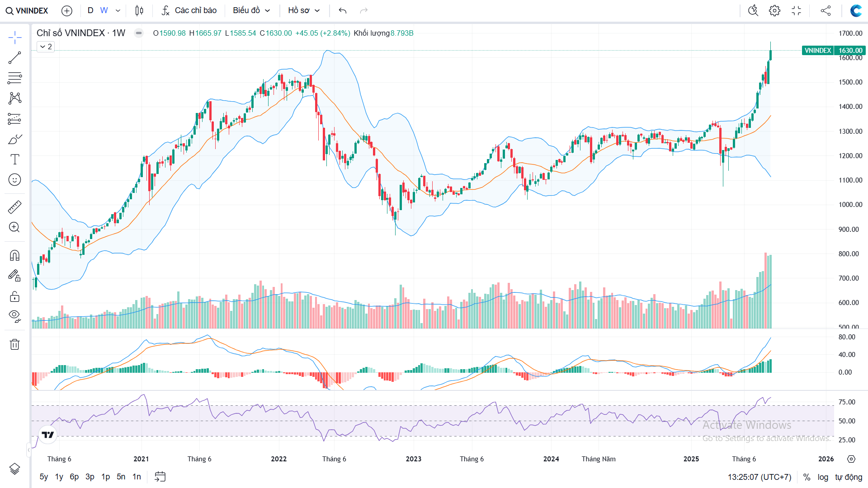The height and width of the screenshot is (488, 868).
Task: Click VNINDEX symbol search
Action: point(27,10)
